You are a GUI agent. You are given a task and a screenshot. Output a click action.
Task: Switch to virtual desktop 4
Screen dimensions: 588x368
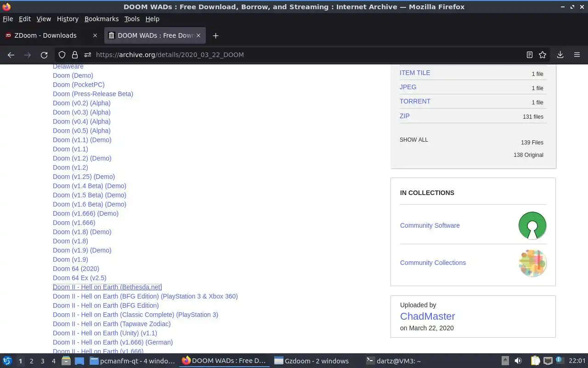click(x=53, y=361)
